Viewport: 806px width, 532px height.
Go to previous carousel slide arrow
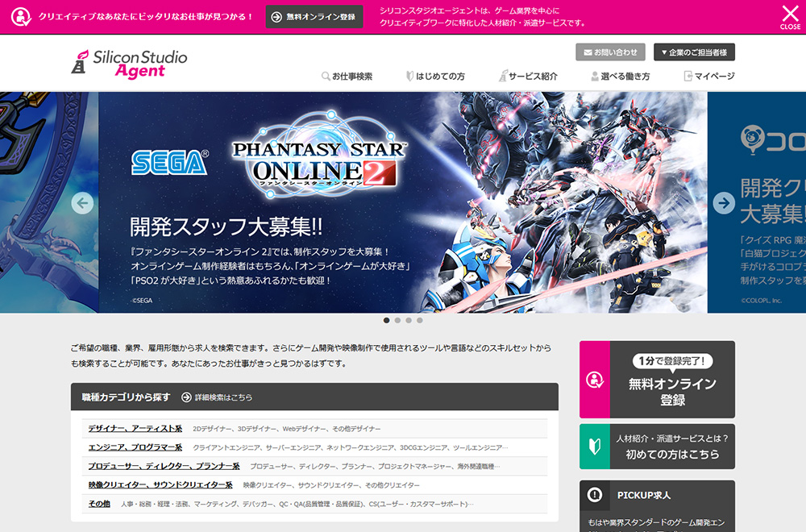pos(82,202)
